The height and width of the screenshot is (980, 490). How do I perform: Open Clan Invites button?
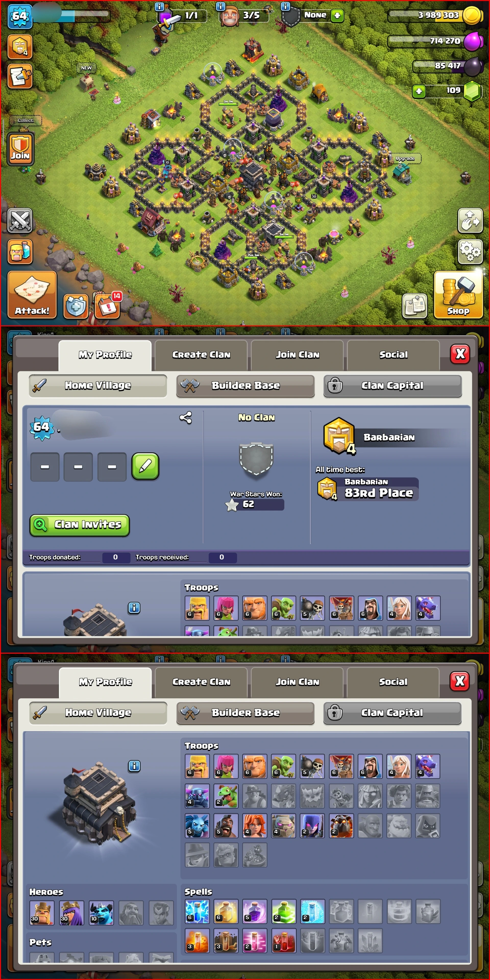click(80, 525)
